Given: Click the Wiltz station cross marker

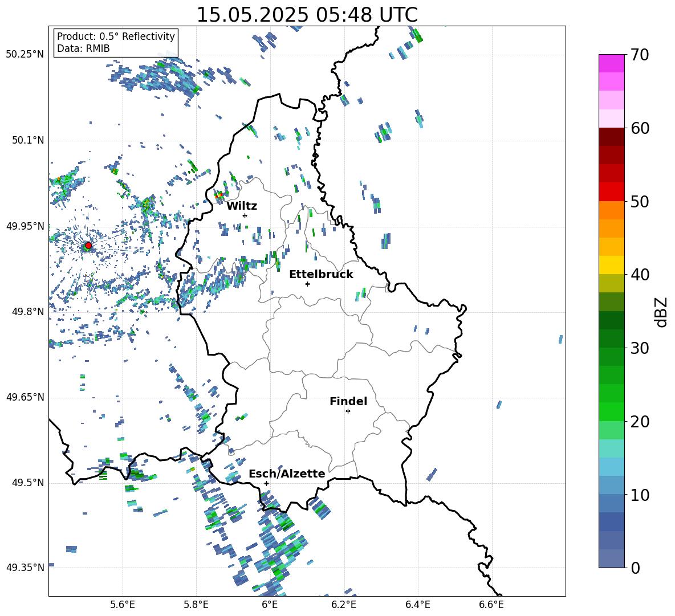Looking at the screenshot, I should coord(245,215).
